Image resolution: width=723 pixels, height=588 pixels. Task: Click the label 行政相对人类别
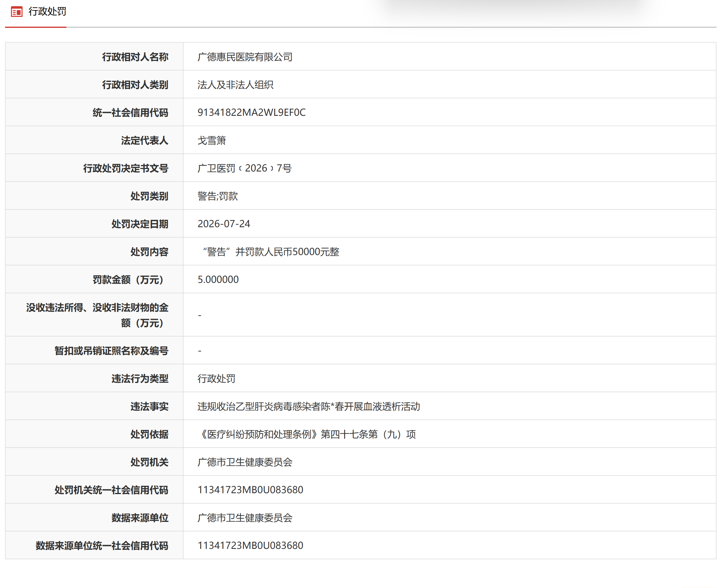pos(135,85)
